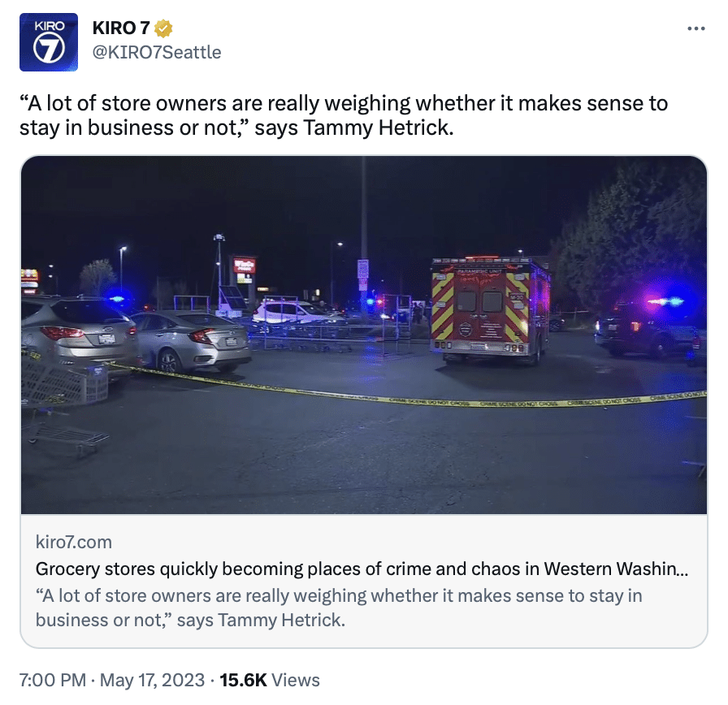This screenshot has height=705, width=728.
Task: Select the tweet quote text by Tammy Hetrick
Action: [x=344, y=115]
